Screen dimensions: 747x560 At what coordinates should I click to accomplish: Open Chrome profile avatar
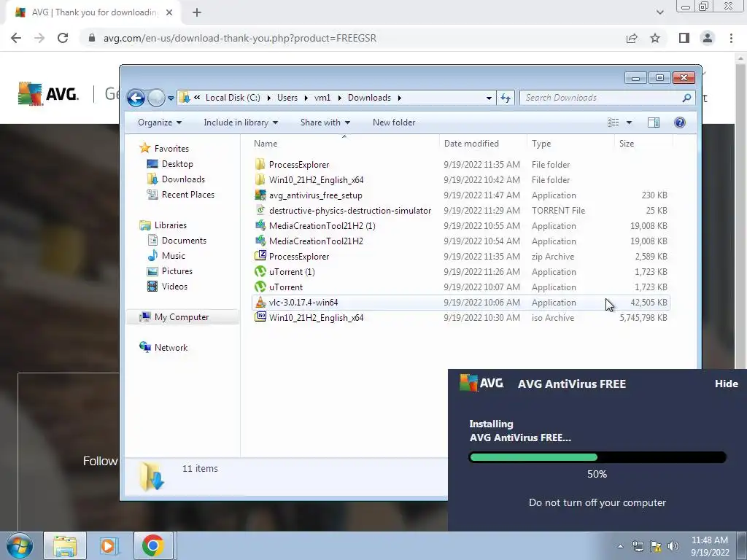pyautogui.click(x=708, y=38)
